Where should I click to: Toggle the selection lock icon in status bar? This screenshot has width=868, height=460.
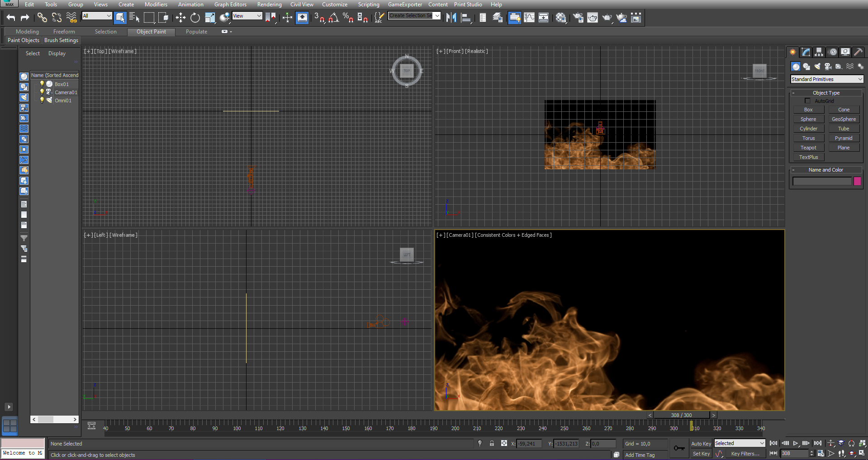(x=492, y=444)
